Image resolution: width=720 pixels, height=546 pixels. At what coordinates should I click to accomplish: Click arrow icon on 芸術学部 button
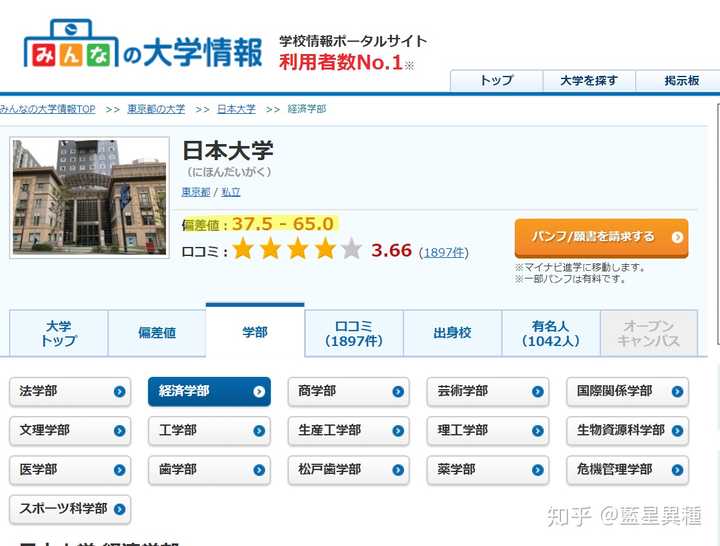point(538,392)
